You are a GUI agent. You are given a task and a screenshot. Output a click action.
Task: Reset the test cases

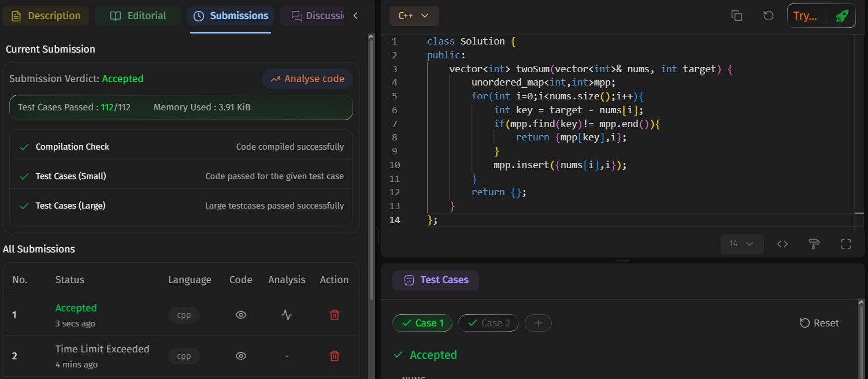coord(819,323)
